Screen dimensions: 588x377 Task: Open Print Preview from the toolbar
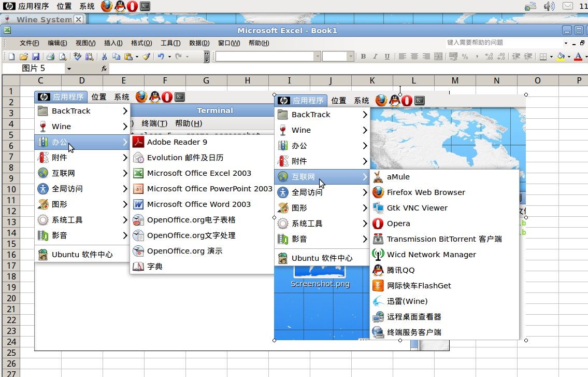[63, 57]
